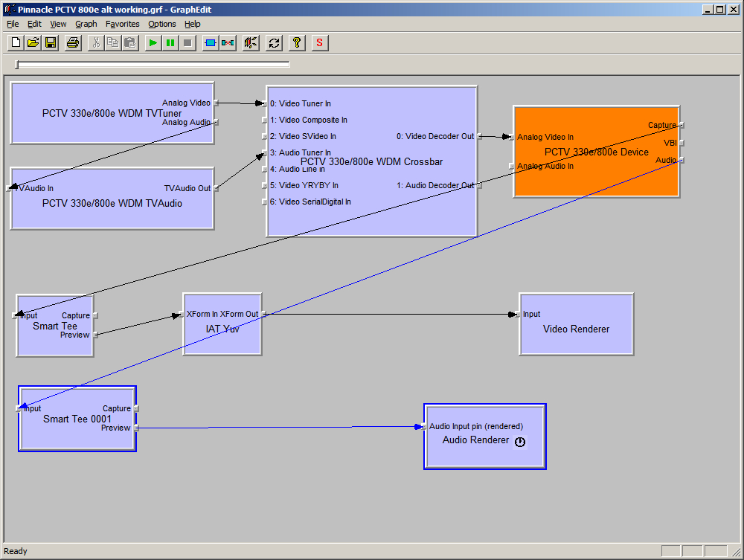Click the VBI output pin on Device

pyautogui.click(x=682, y=143)
